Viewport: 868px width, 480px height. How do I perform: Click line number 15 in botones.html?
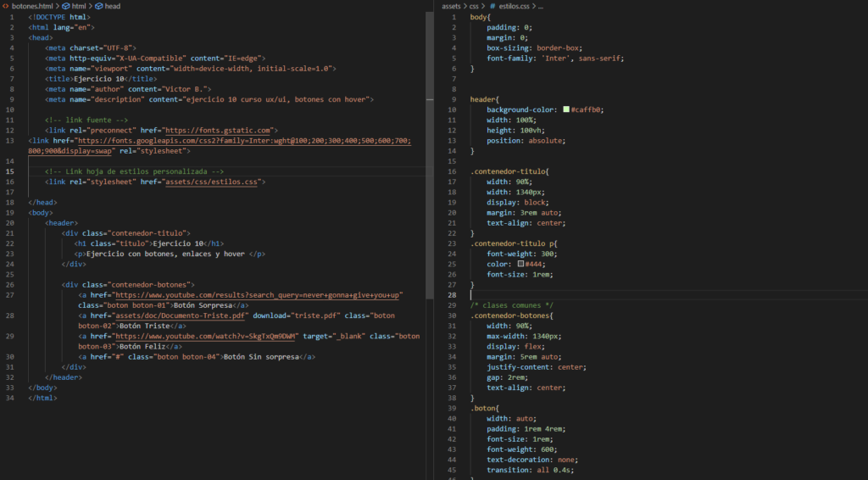pyautogui.click(x=10, y=171)
